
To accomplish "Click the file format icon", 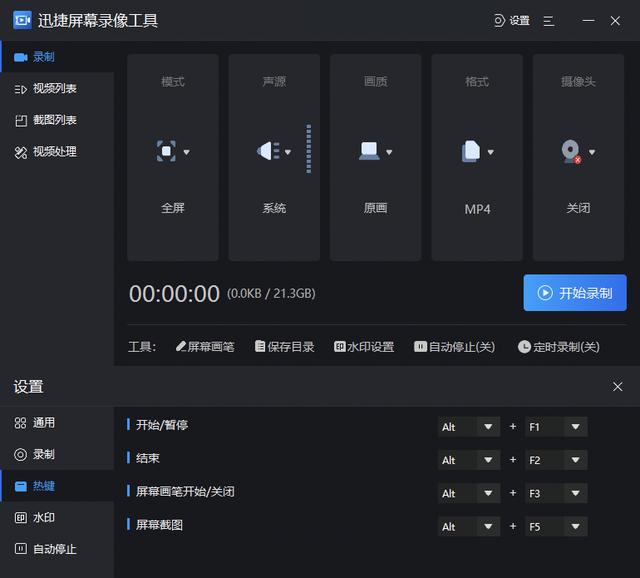I will tap(471, 151).
